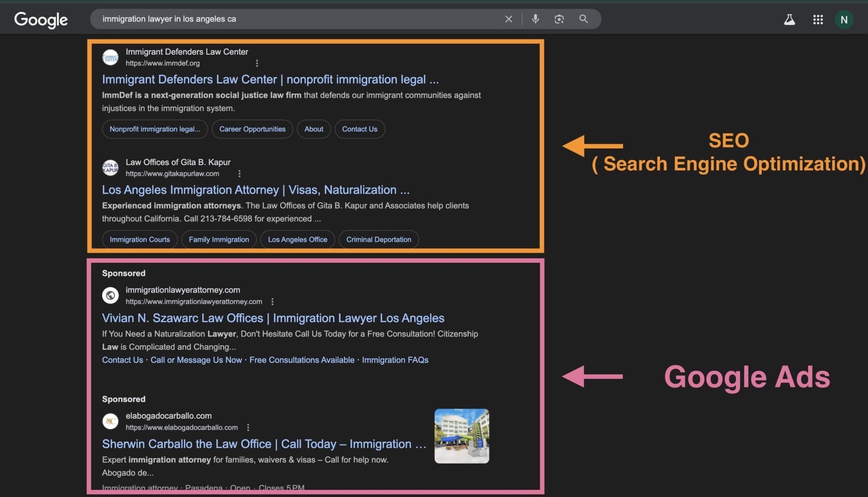868x497 pixels.
Task: Open more options beside immigrationlawyerattorney.com URL
Action: click(x=272, y=302)
